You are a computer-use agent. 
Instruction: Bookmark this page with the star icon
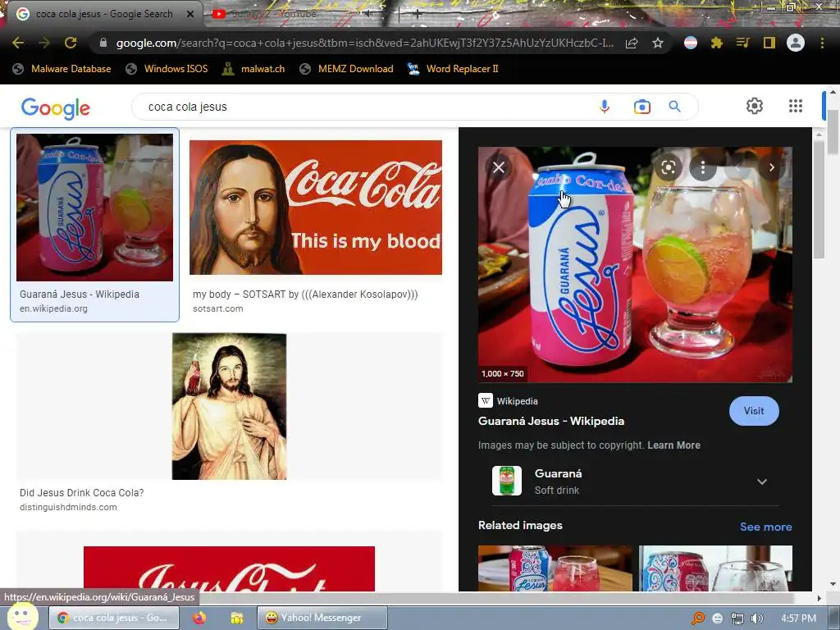(x=658, y=43)
